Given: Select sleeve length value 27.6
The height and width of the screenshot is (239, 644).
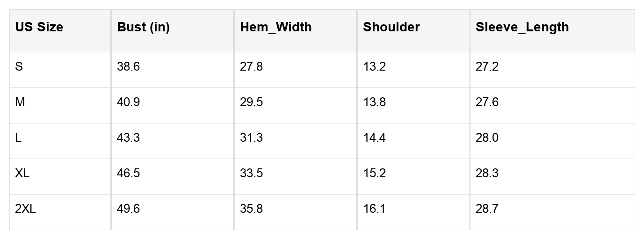Looking at the screenshot, I should pos(487,102).
